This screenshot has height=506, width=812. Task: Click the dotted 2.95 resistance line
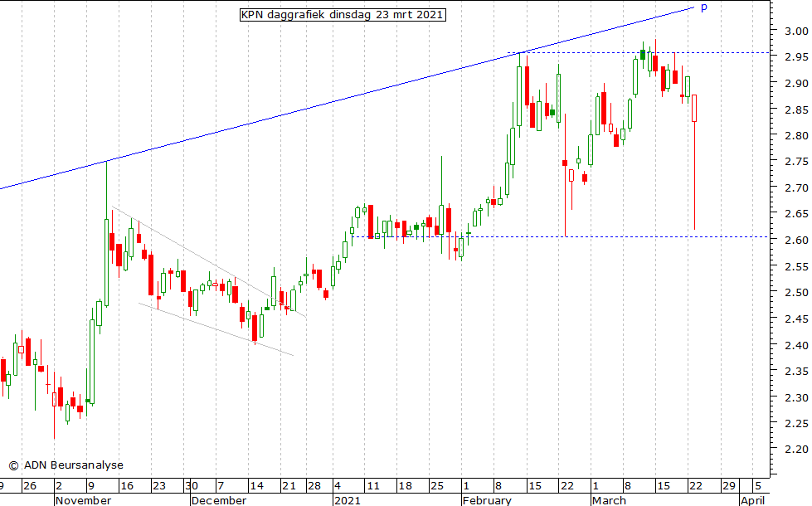click(x=638, y=53)
